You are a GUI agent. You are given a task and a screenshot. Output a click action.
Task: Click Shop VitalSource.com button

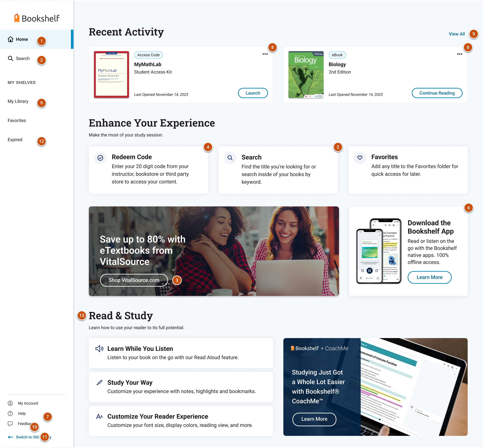tap(134, 280)
